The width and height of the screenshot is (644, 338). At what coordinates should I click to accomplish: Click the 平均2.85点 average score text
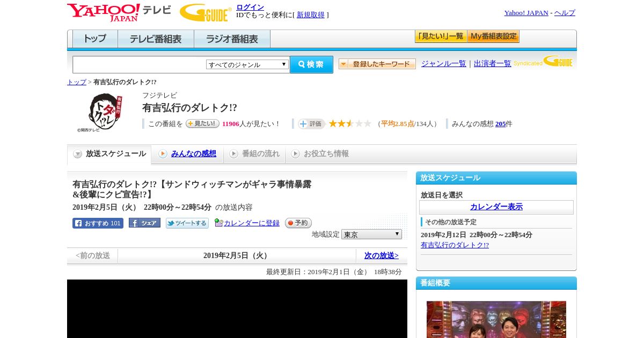[398, 124]
